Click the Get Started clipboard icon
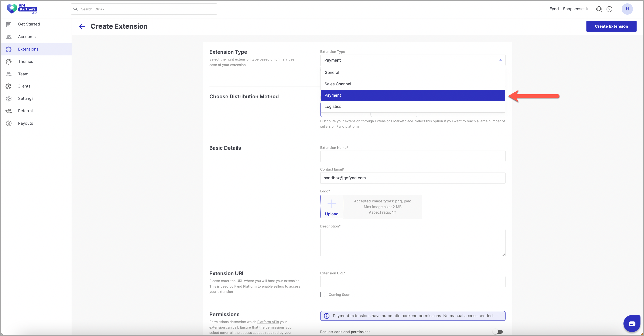The width and height of the screenshot is (644, 336). [9, 24]
